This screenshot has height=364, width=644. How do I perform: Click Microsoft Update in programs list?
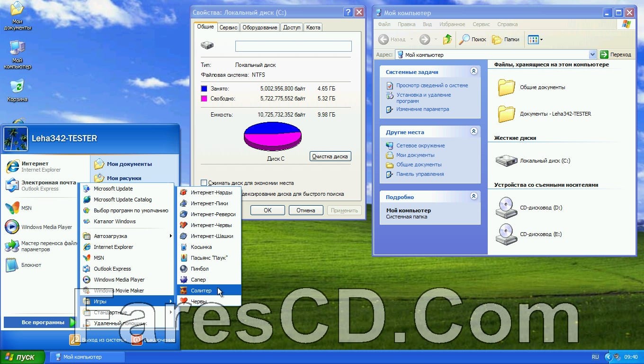[x=126, y=189]
